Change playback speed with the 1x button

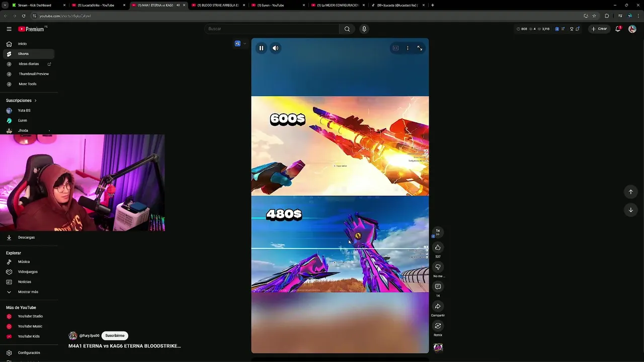tap(438, 232)
